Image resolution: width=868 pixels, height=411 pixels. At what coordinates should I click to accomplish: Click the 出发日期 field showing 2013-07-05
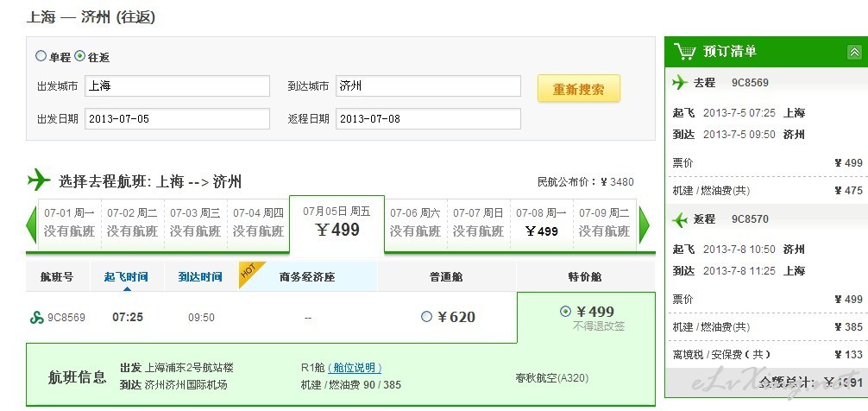[x=177, y=118]
